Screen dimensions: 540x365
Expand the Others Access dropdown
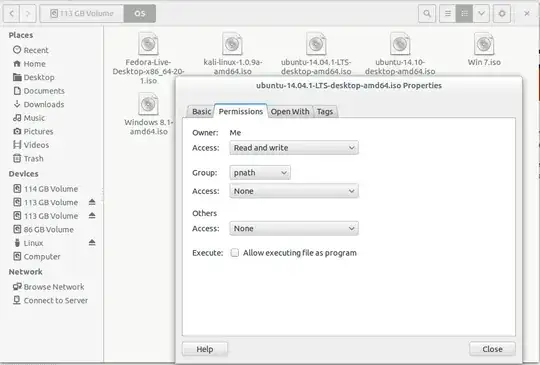tap(294, 228)
